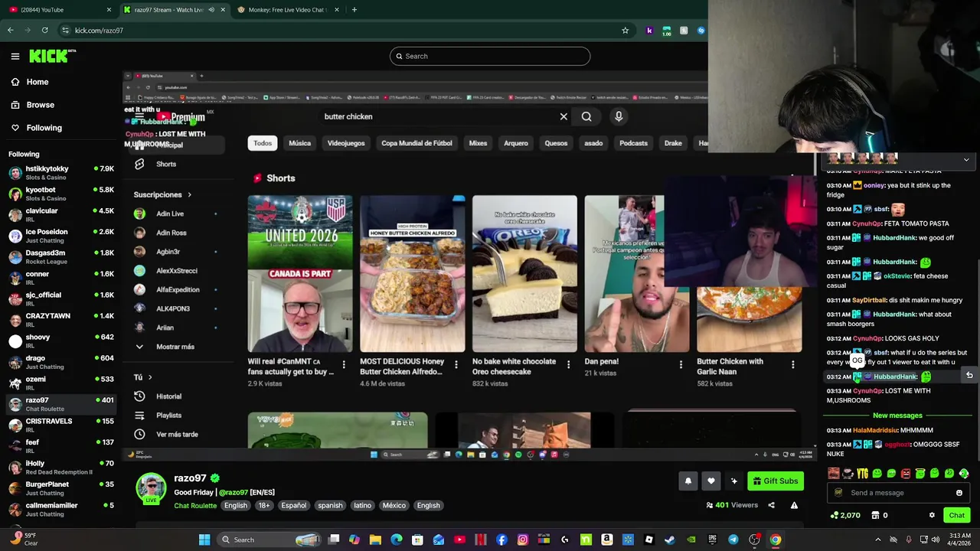
Task: Click the green Chat send button
Action: pyautogui.click(x=956, y=515)
